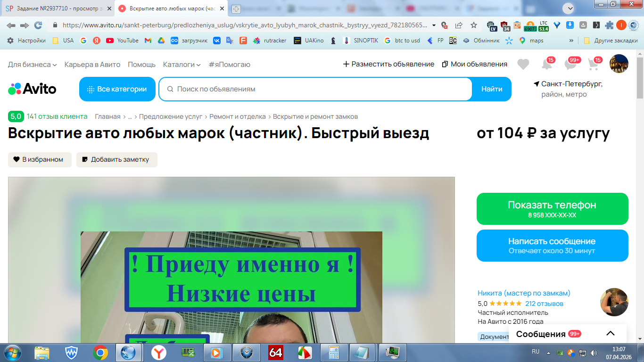
Task: Click the volume speaker tray icon
Action: (x=593, y=352)
